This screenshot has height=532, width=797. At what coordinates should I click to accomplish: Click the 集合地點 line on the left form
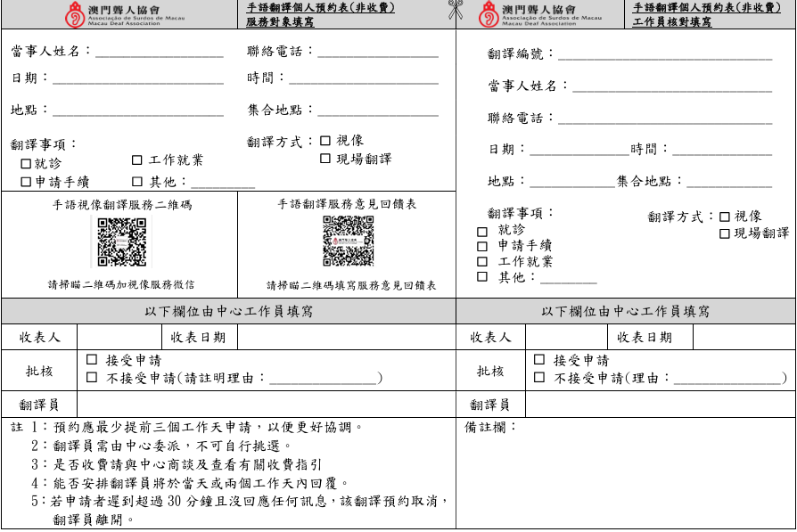click(378, 112)
